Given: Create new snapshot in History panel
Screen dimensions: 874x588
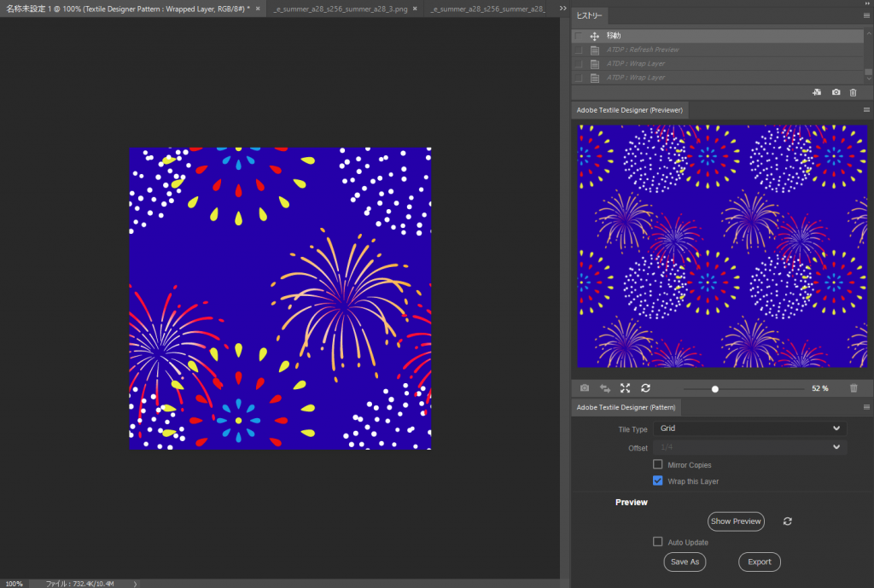Looking at the screenshot, I should [836, 92].
